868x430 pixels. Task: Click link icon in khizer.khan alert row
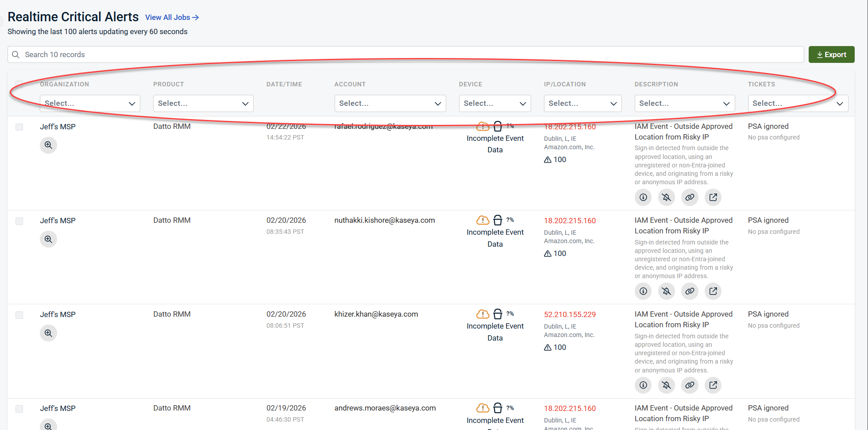point(690,385)
